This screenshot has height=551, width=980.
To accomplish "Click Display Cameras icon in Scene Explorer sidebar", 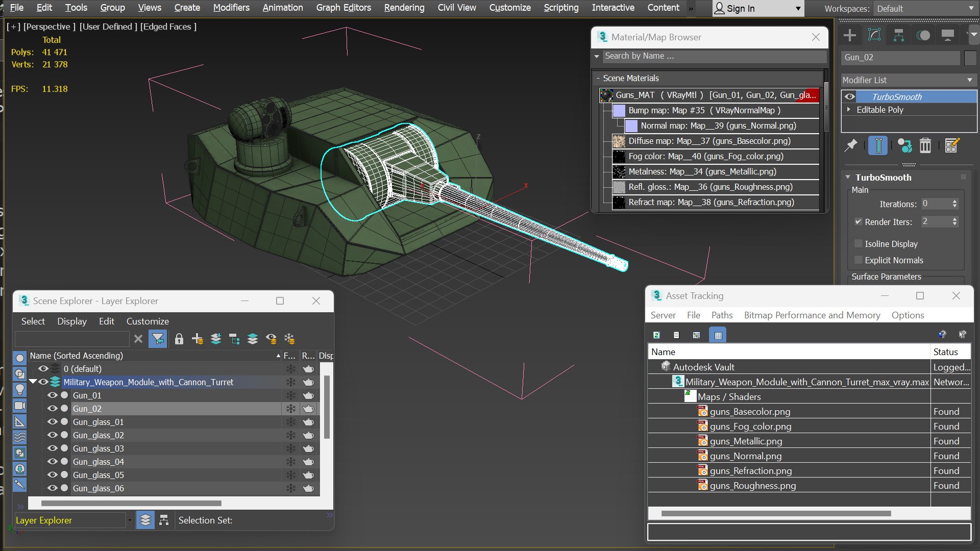I will click(20, 406).
